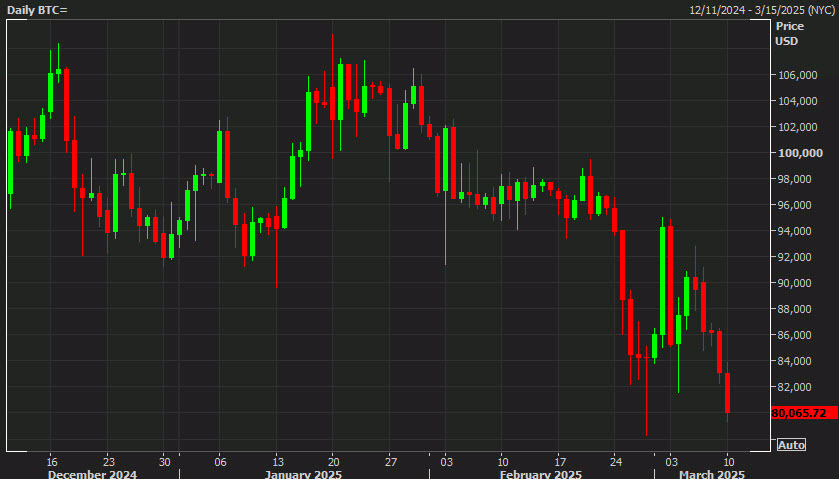Click the Auto scale button

(x=791, y=445)
